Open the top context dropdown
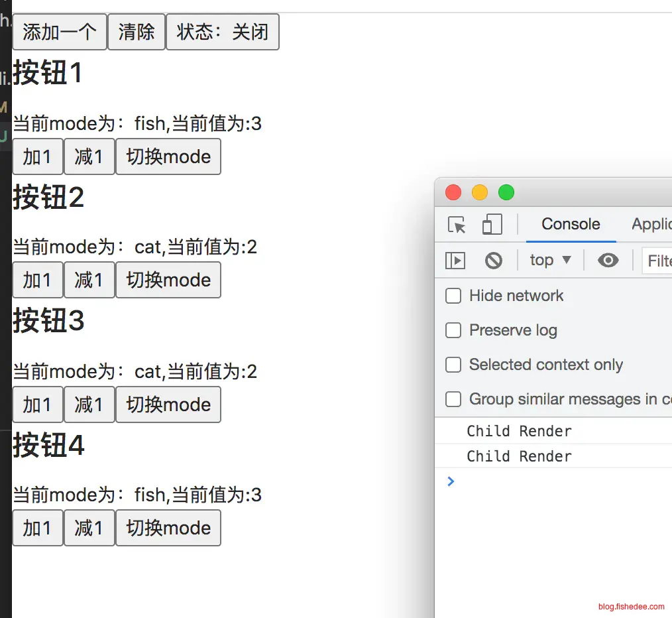 550,261
